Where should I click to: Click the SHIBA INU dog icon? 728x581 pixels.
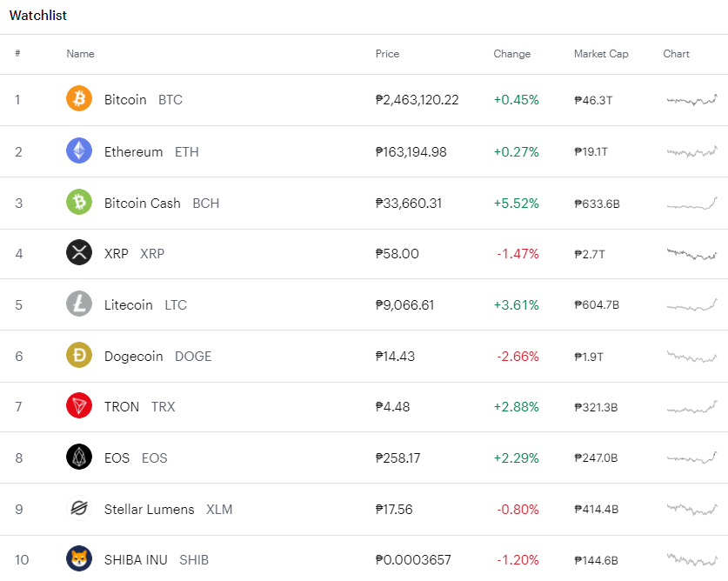[x=79, y=558]
